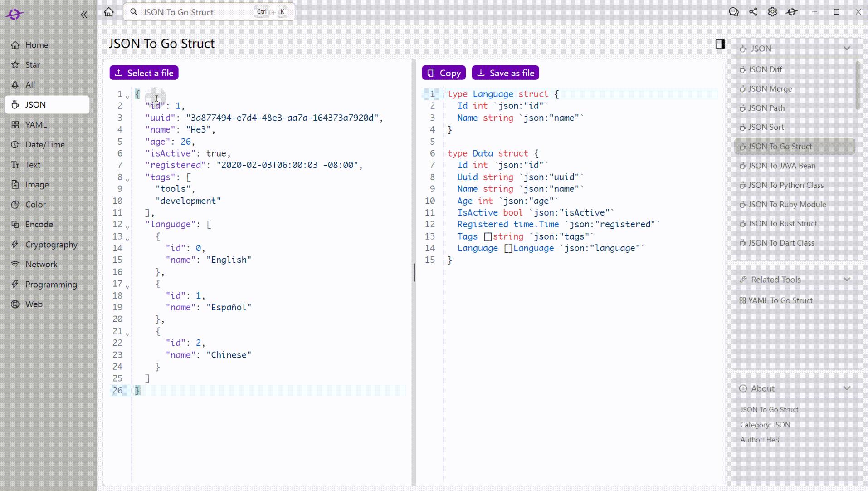The image size is (868, 491).
Task: Toggle the right sidebar panel
Action: click(719, 44)
